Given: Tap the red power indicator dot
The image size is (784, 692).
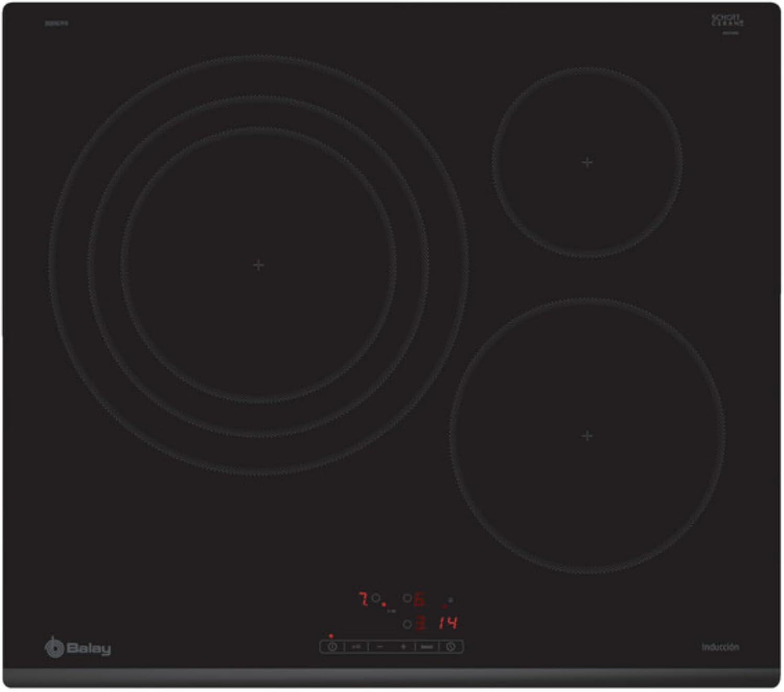Looking at the screenshot, I should [x=331, y=636].
